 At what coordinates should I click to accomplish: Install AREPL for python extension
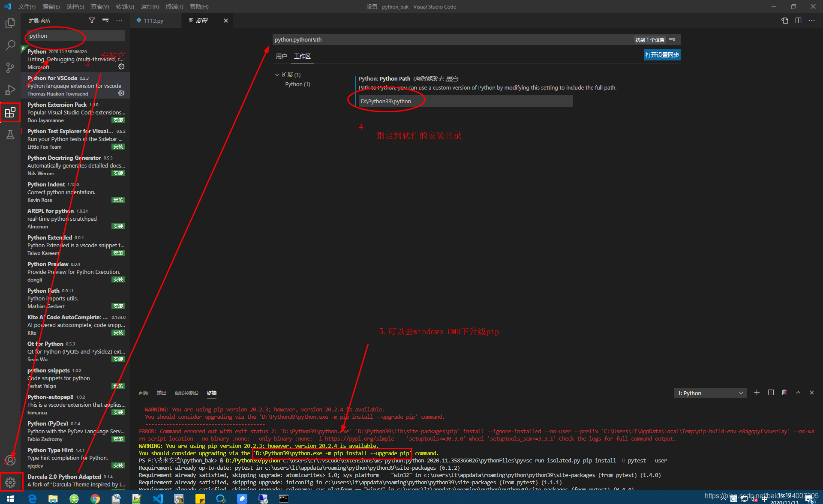[x=118, y=227]
